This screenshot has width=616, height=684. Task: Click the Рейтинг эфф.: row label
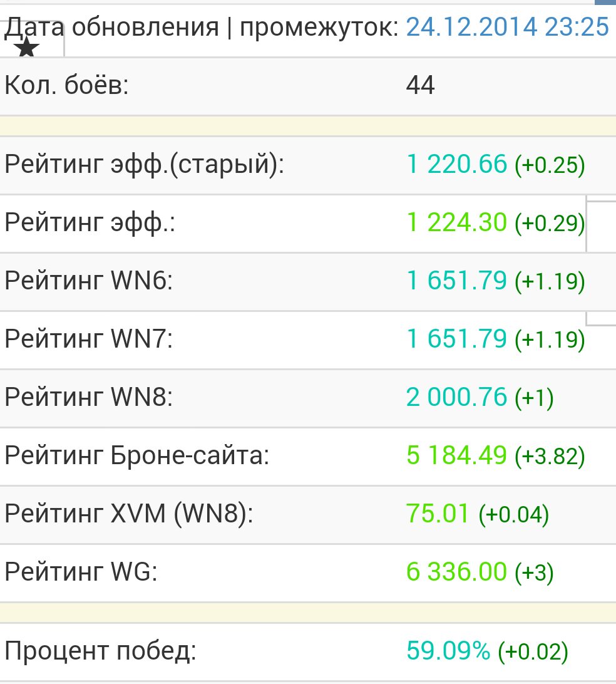90,223
